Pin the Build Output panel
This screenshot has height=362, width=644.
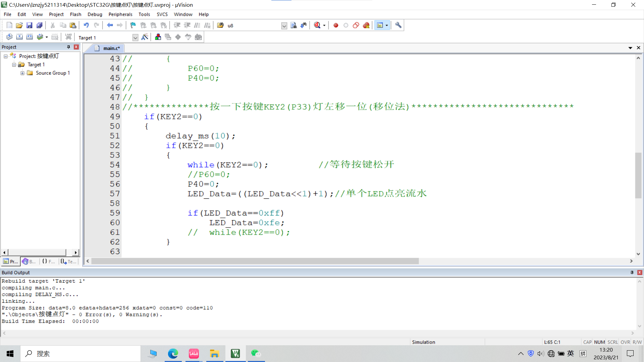coord(632,273)
